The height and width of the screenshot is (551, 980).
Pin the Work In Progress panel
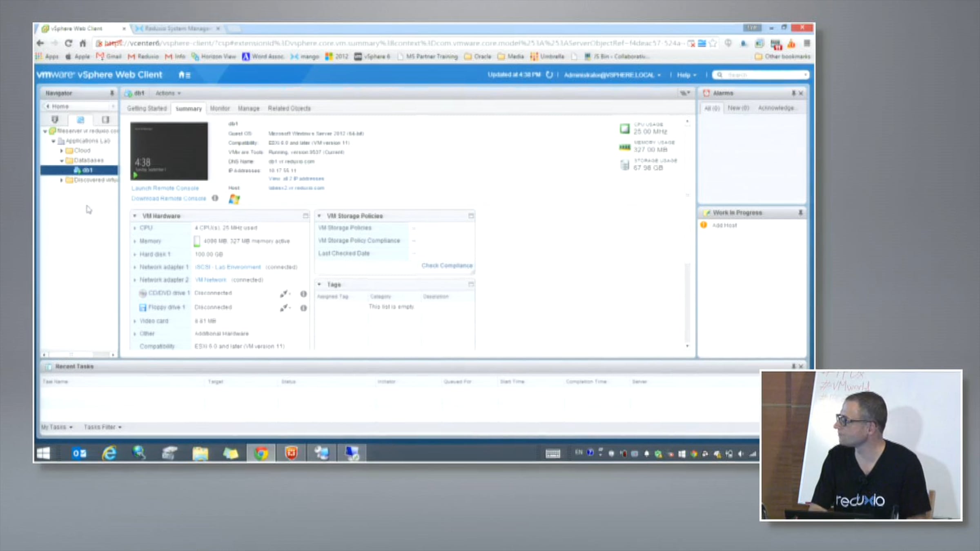click(x=800, y=213)
